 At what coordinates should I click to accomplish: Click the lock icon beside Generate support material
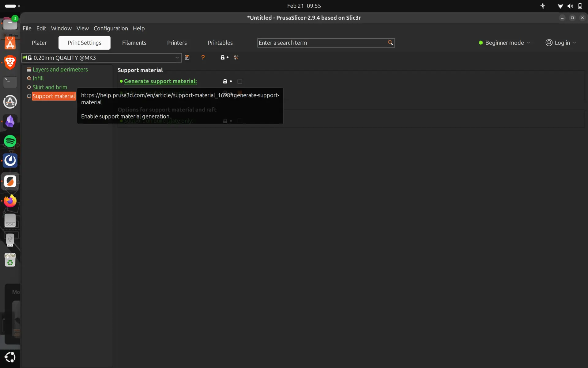click(225, 81)
